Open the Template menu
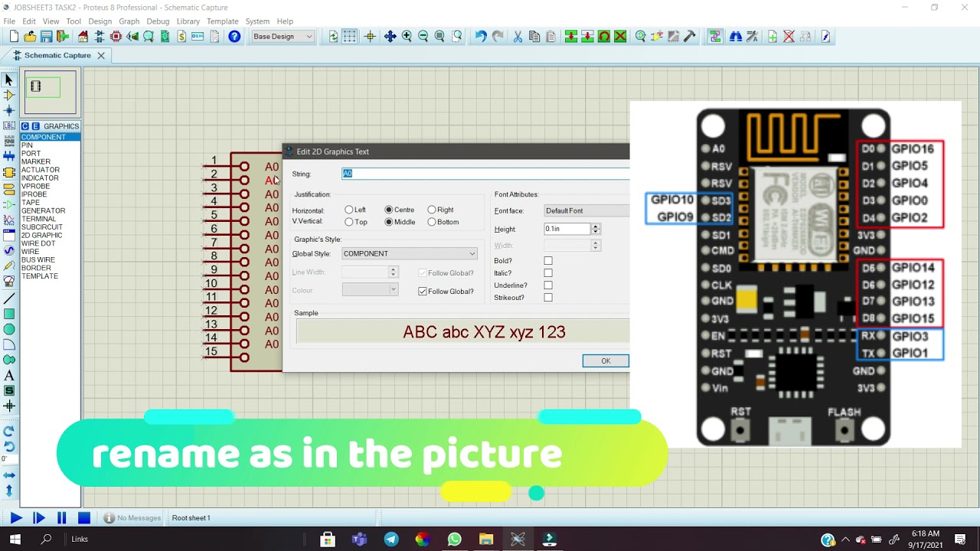The image size is (980, 551). click(x=222, y=21)
